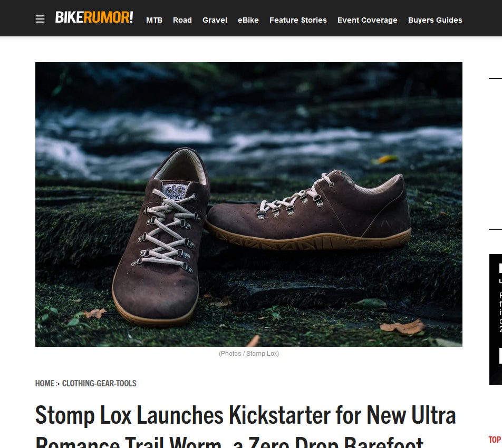The height and width of the screenshot is (448, 502).
Task: Open the Event Coverage section
Action: coord(367,20)
